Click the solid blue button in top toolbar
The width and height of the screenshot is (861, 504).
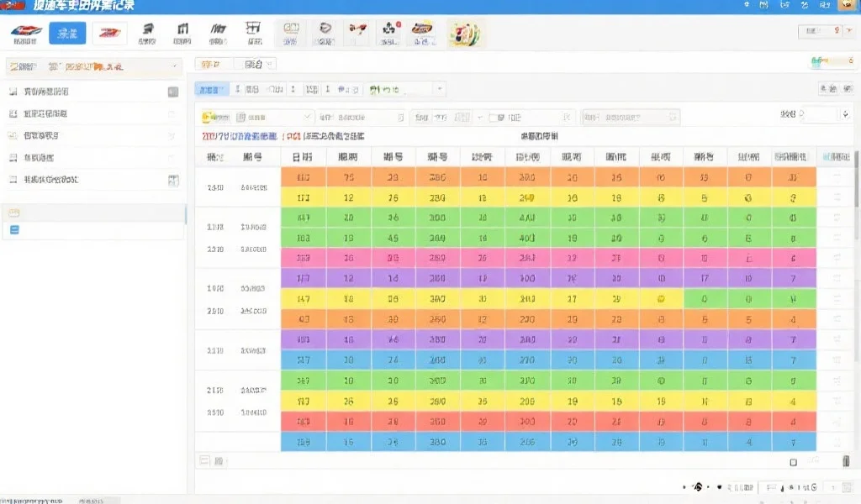pyautogui.click(x=67, y=34)
